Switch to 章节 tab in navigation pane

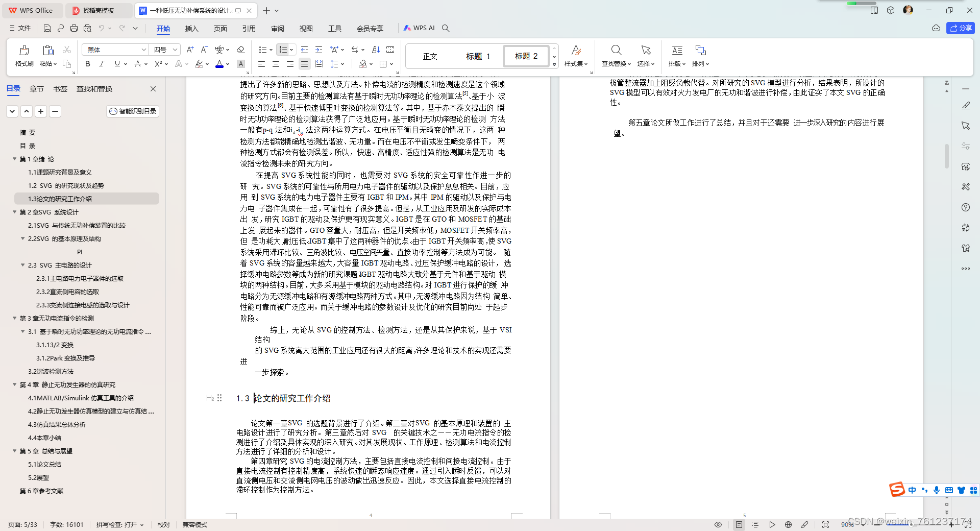[36, 89]
